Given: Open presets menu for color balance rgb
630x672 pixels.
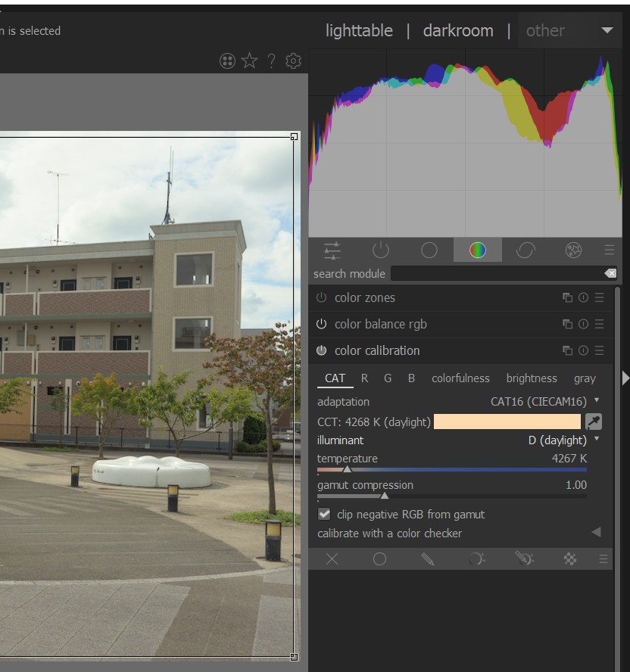Looking at the screenshot, I should coord(600,324).
